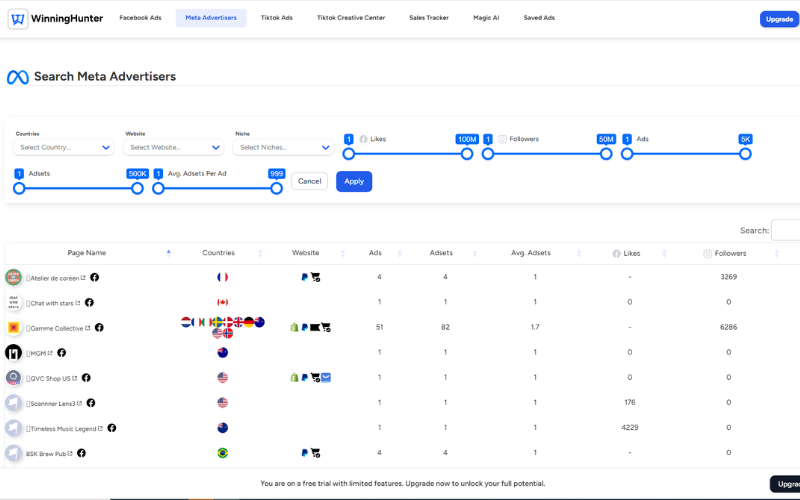Click external link icon beside Gamme Collective
The height and width of the screenshot is (500, 800).
[88, 328]
